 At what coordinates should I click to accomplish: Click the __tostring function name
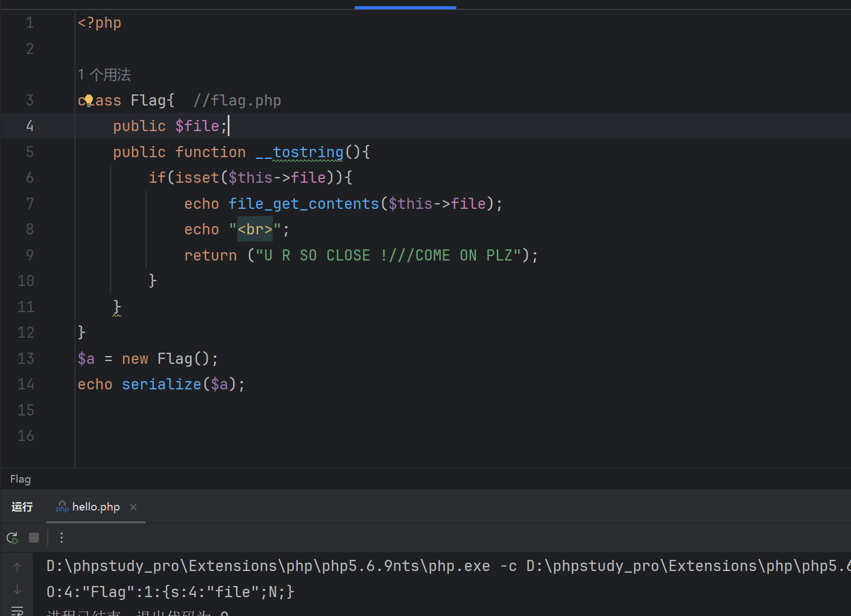pyautogui.click(x=299, y=152)
